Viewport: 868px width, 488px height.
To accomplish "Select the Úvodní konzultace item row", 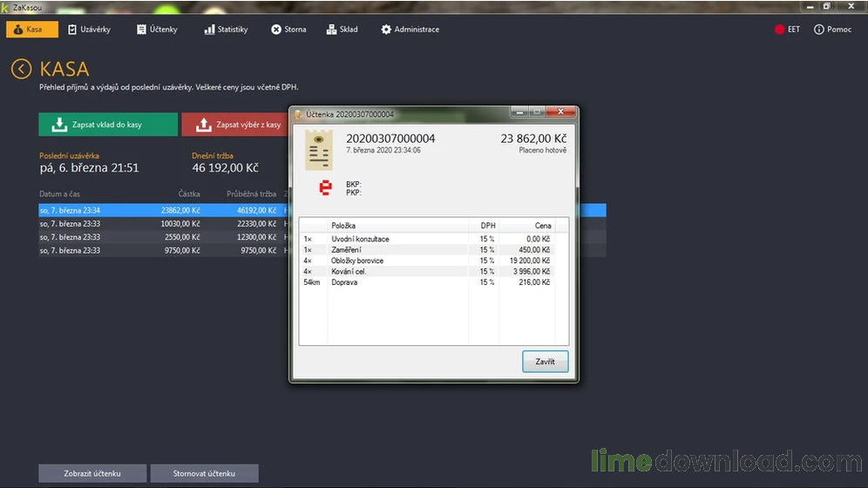I will point(427,239).
